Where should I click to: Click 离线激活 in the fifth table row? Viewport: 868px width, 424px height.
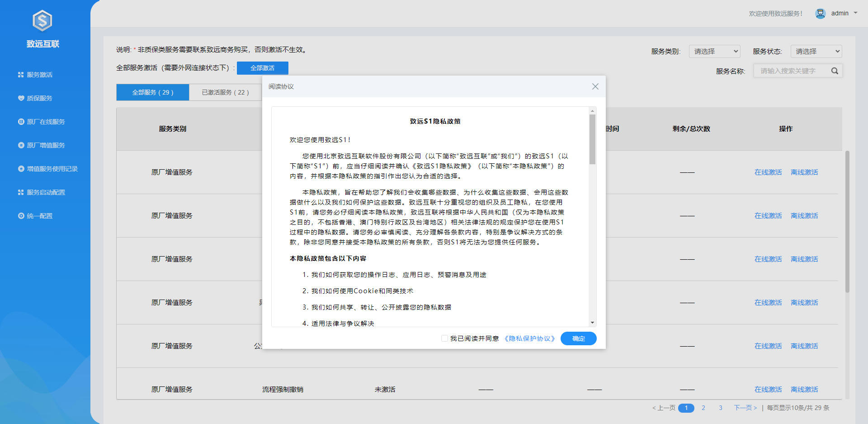click(804, 346)
